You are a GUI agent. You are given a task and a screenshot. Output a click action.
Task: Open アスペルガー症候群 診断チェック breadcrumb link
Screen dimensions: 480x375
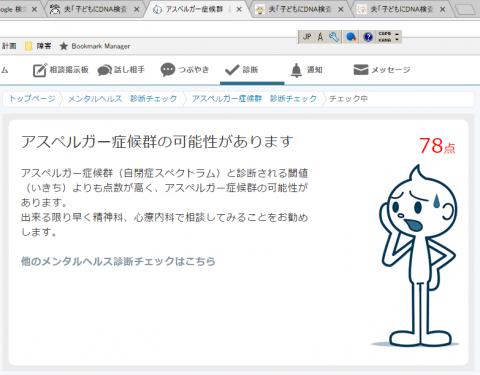pyautogui.click(x=254, y=99)
